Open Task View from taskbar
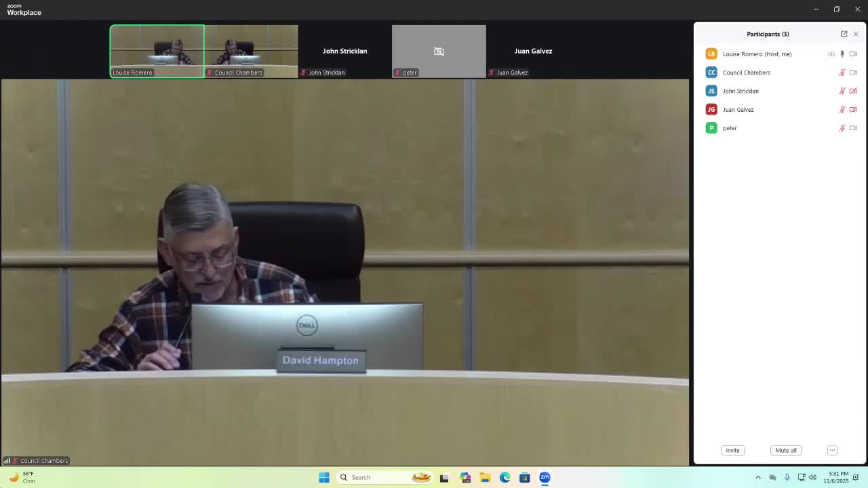Screen dimensions: 868x488 [x=444, y=477]
